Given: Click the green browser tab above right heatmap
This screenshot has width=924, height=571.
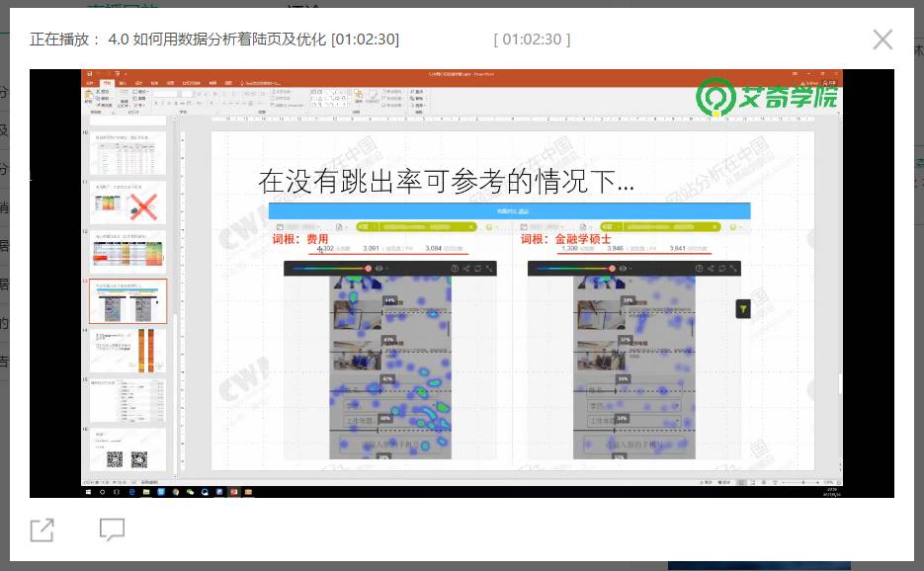Looking at the screenshot, I should point(660,227).
